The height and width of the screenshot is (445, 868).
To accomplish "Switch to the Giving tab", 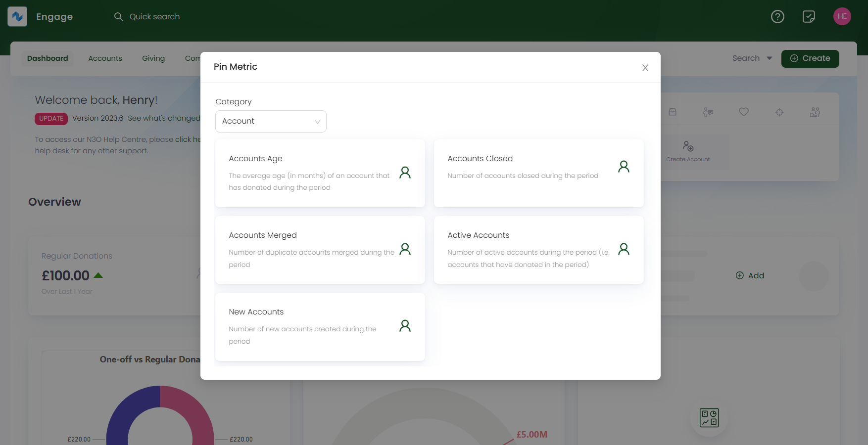I will [x=153, y=58].
